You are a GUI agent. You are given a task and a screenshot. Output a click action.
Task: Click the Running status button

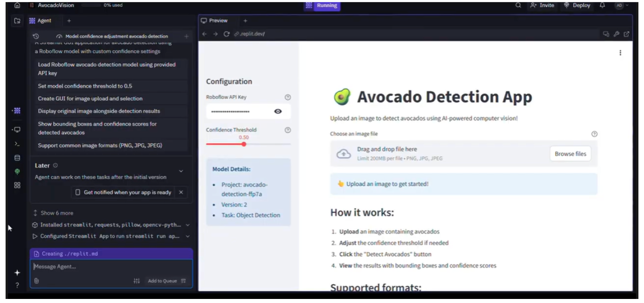(x=323, y=6)
